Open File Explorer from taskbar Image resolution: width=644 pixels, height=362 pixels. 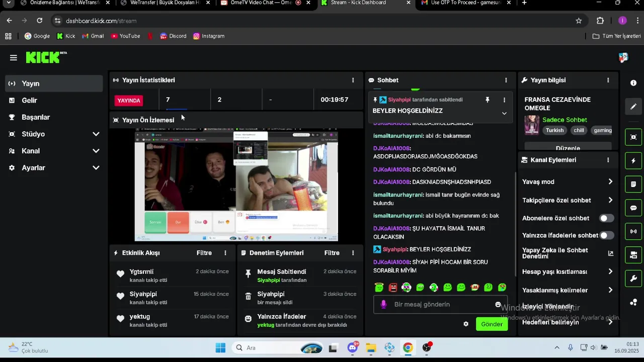click(x=371, y=348)
